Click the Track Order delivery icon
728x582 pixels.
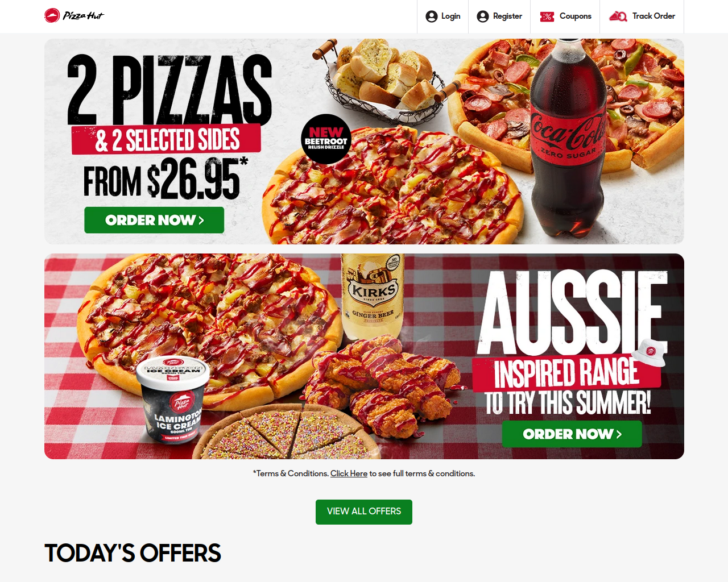(618, 16)
